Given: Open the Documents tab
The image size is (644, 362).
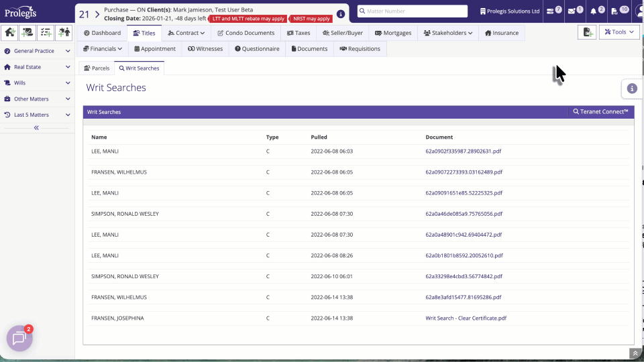Looking at the screenshot, I should 309,49.
